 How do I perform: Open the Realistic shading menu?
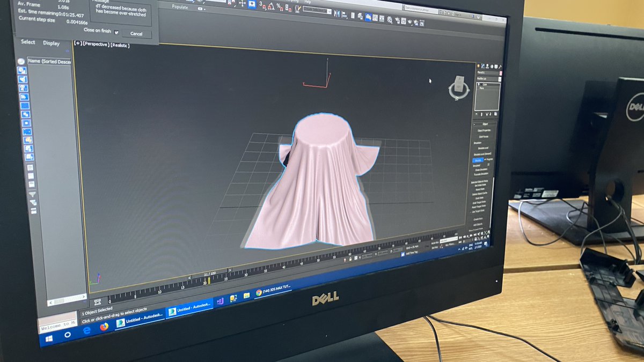[x=120, y=45]
